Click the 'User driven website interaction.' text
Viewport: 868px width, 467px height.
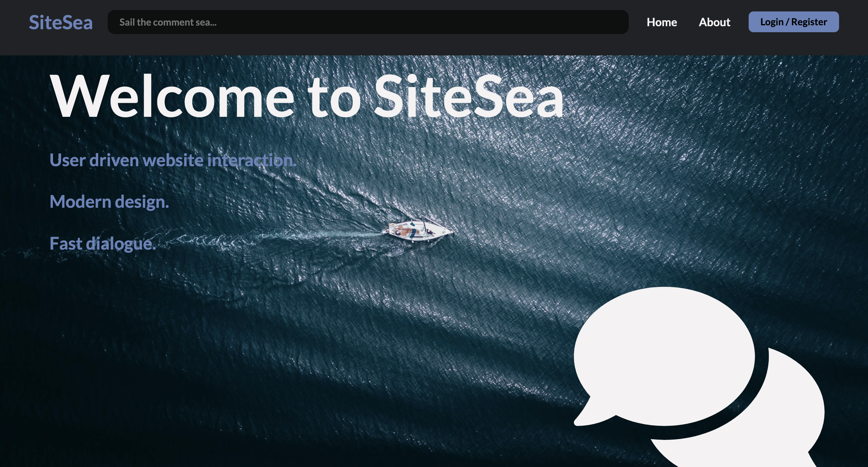tap(173, 160)
